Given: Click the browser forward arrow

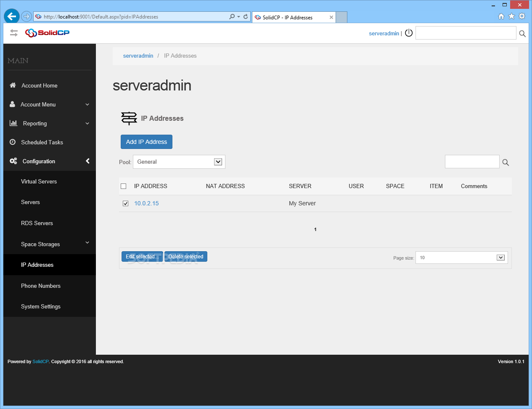Looking at the screenshot, I should (x=26, y=16).
